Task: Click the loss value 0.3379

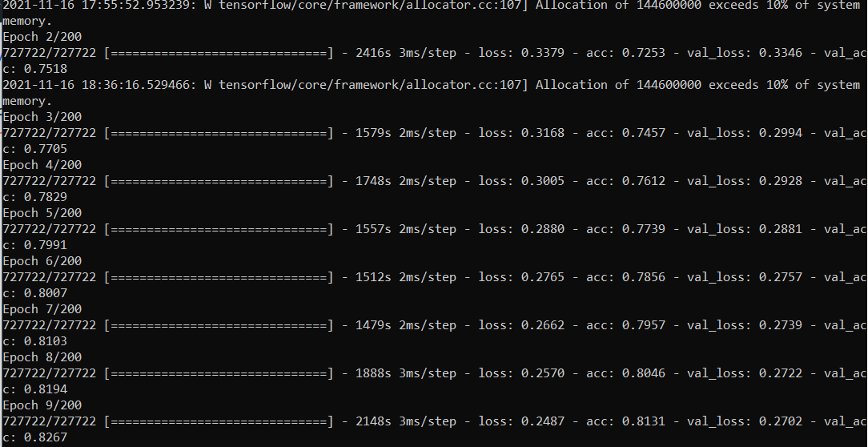Action: tap(543, 53)
